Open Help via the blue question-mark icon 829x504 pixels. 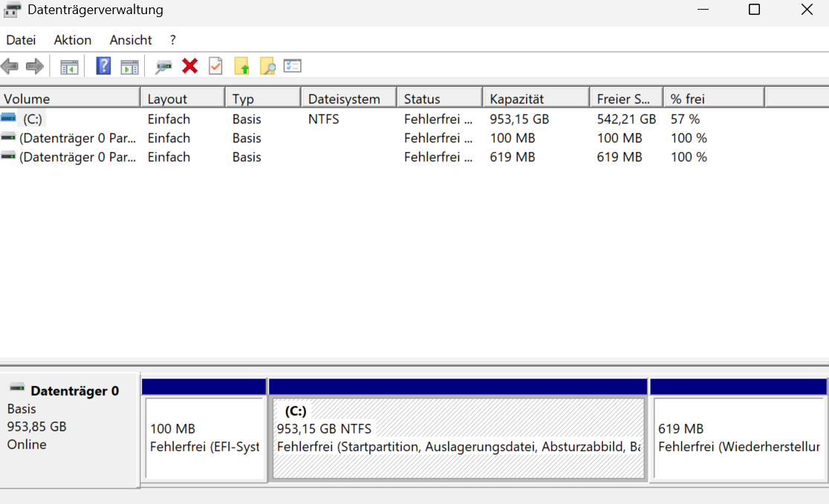coord(103,66)
